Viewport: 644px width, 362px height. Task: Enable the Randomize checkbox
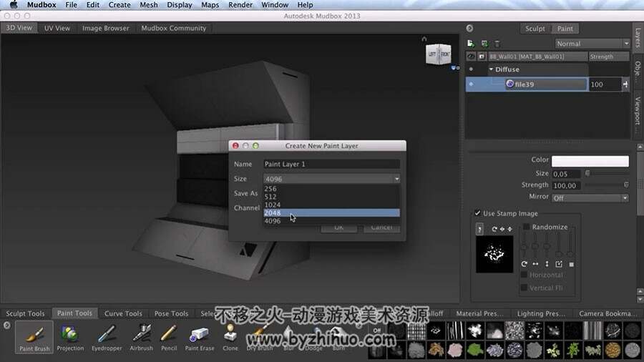tap(526, 227)
